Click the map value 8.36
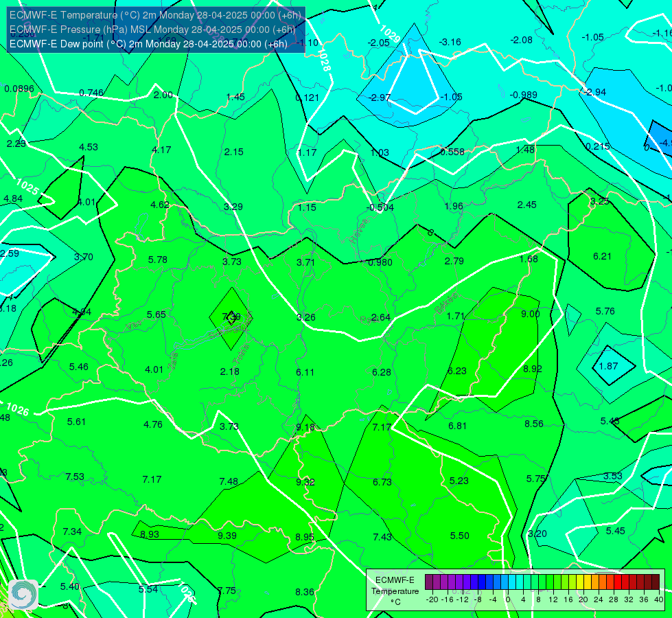The width and height of the screenshot is (672, 618). 305,593
